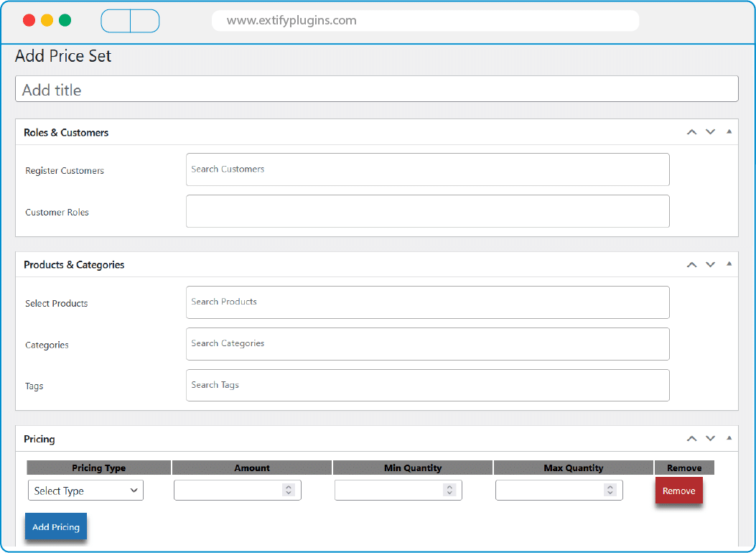Collapse the Roles & Customers panel
This screenshot has width=756, height=553.
point(729,131)
